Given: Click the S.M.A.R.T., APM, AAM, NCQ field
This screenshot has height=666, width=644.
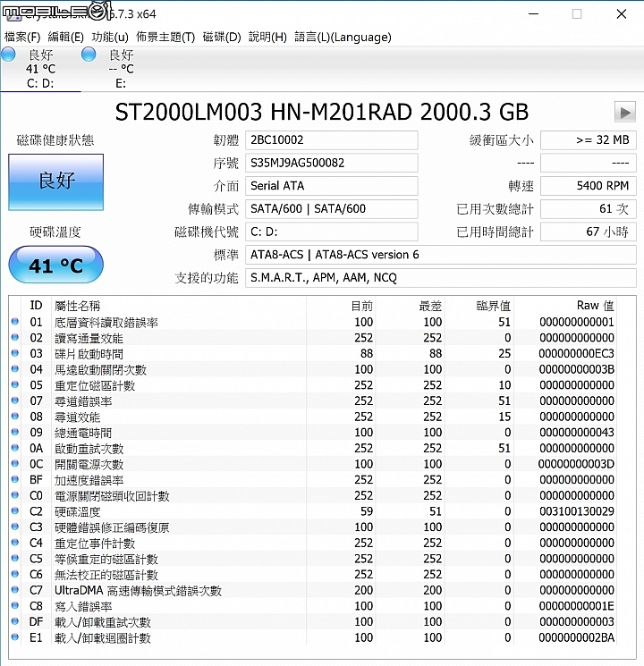Looking at the screenshot, I should coord(441,278).
